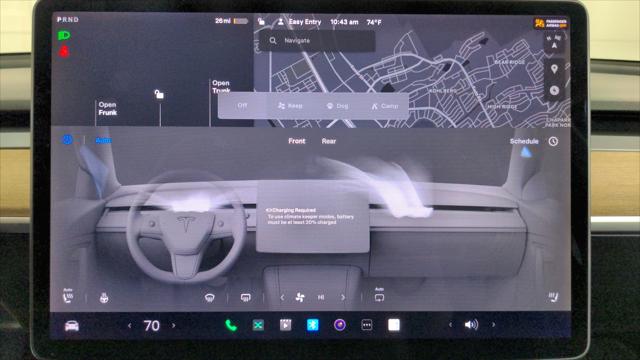Tap the speaker volume icon
The image size is (640, 360).
471,325
